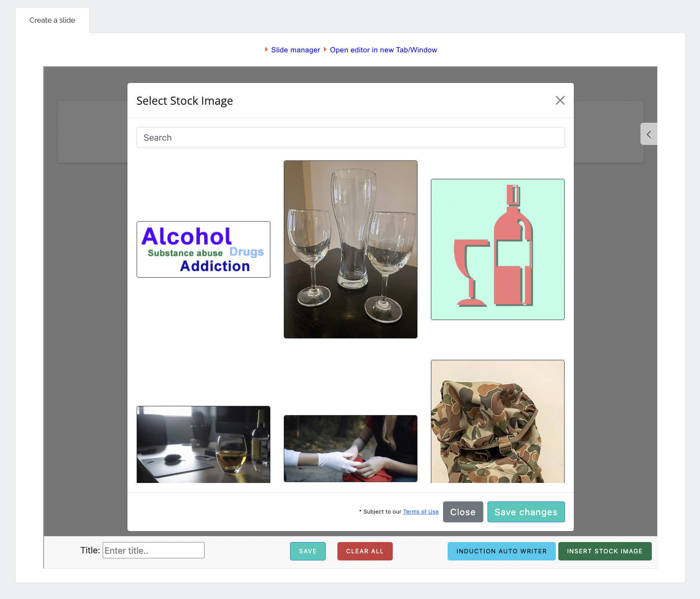Click Insert Stock Image button

604,551
